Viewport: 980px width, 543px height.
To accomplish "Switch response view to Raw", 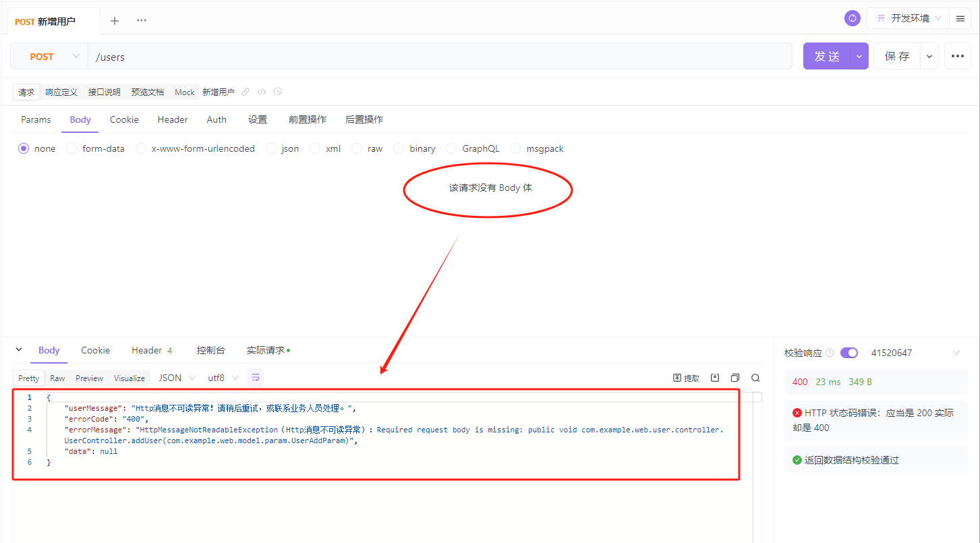I will point(57,378).
